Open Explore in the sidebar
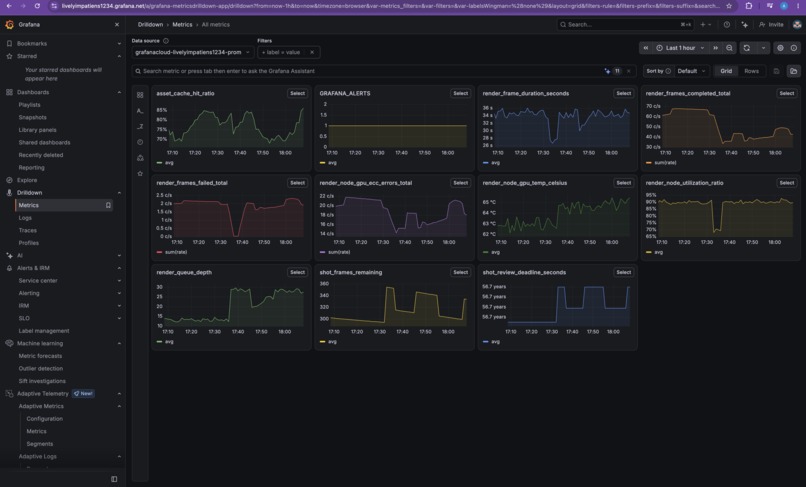806x487 pixels. pos(27,180)
